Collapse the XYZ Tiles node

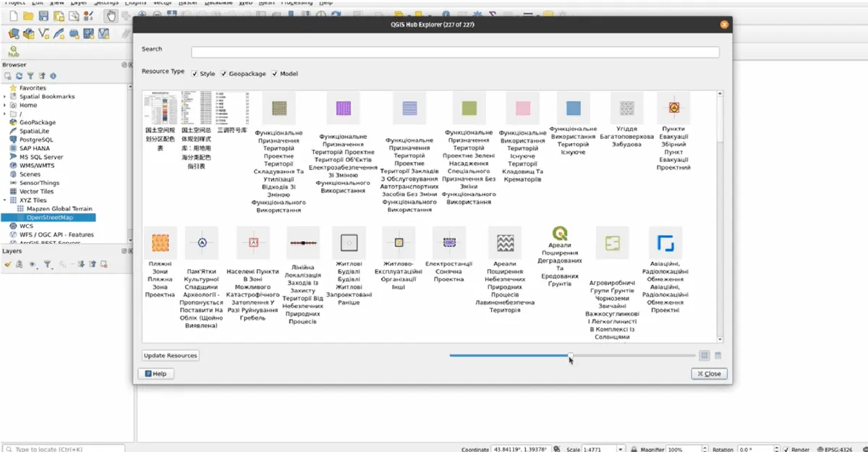[x=5, y=200]
